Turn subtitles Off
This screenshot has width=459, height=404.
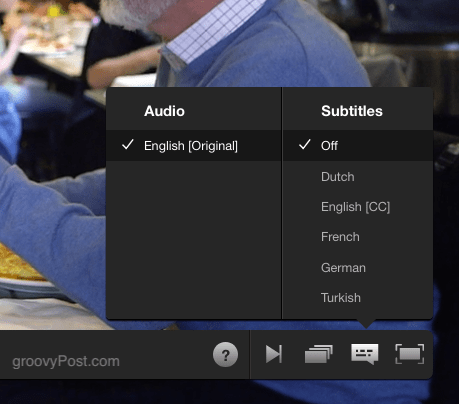click(x=358, y=146)
